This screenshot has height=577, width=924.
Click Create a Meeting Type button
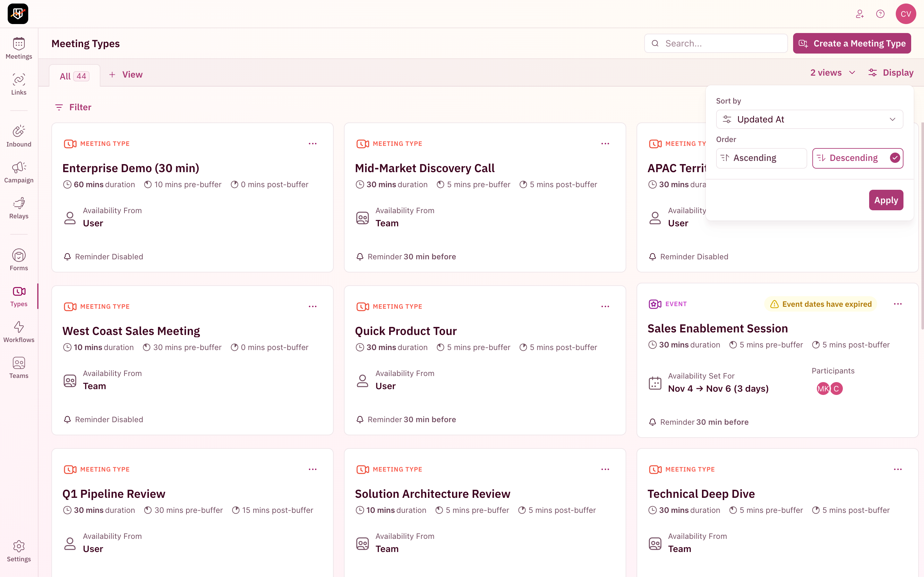coord(851,44)
